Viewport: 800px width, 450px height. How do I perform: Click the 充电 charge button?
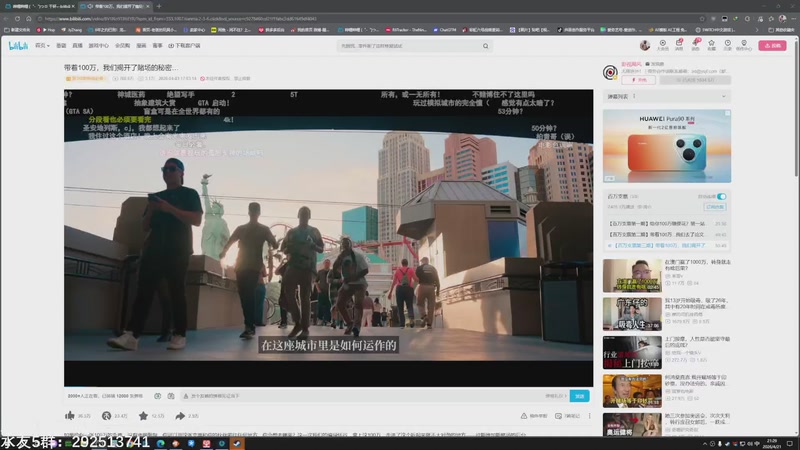pyautogui.click(x=638, y=80)
